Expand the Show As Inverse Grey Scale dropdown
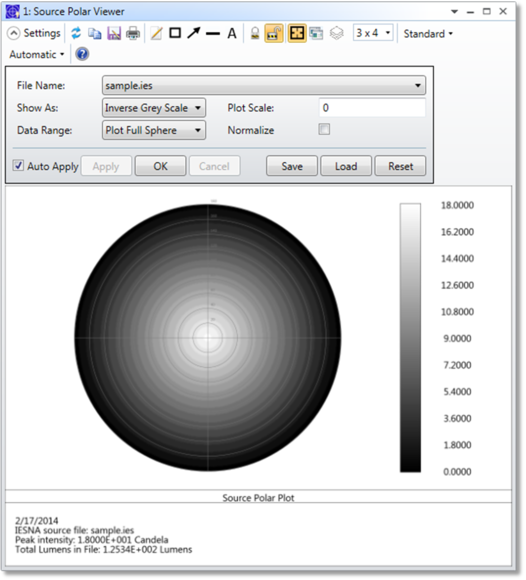 click(x=154, y=108)
